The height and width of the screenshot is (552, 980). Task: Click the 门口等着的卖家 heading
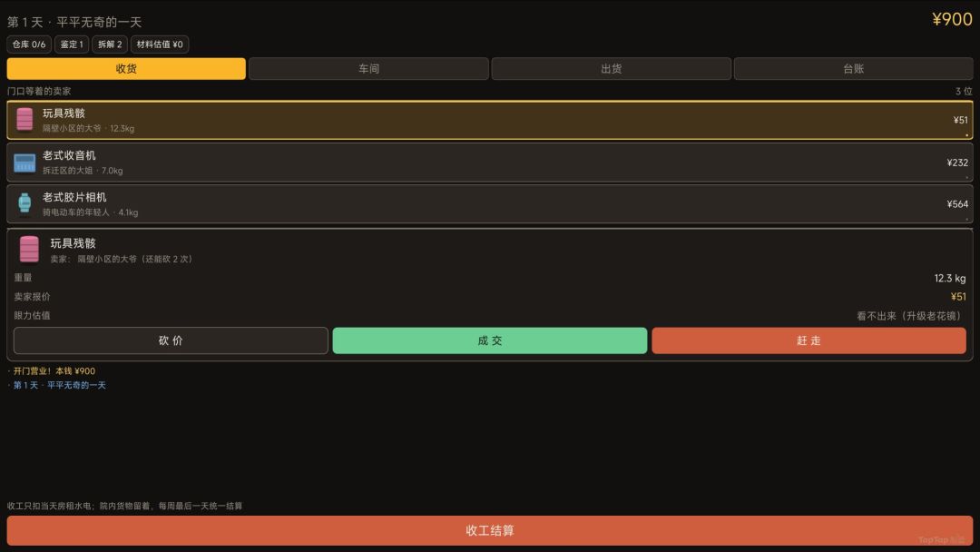coord(39,92)
